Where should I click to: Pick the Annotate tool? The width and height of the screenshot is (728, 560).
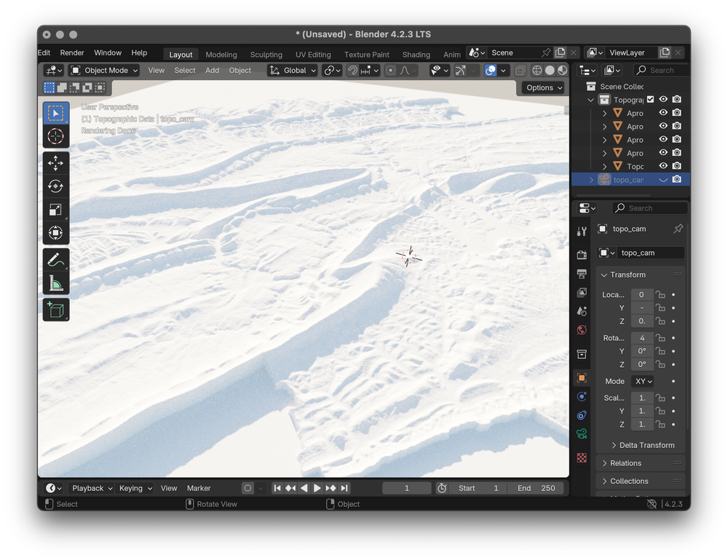(56, 259)
